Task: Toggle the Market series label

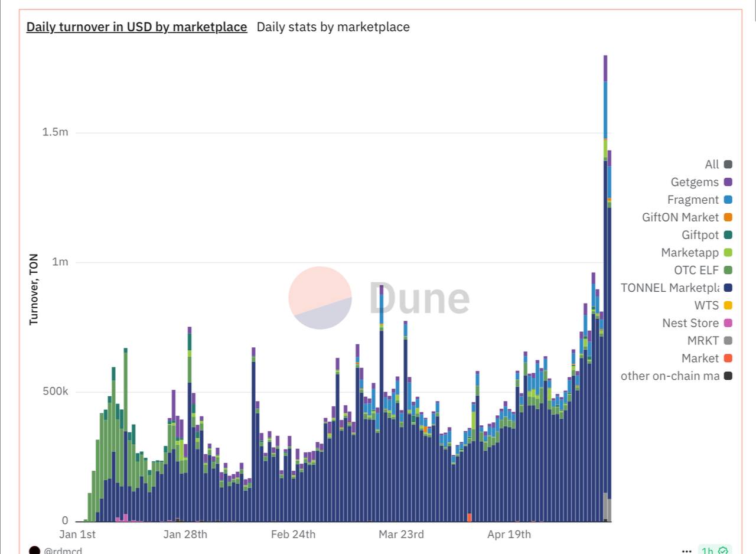Action: point(700,359)
